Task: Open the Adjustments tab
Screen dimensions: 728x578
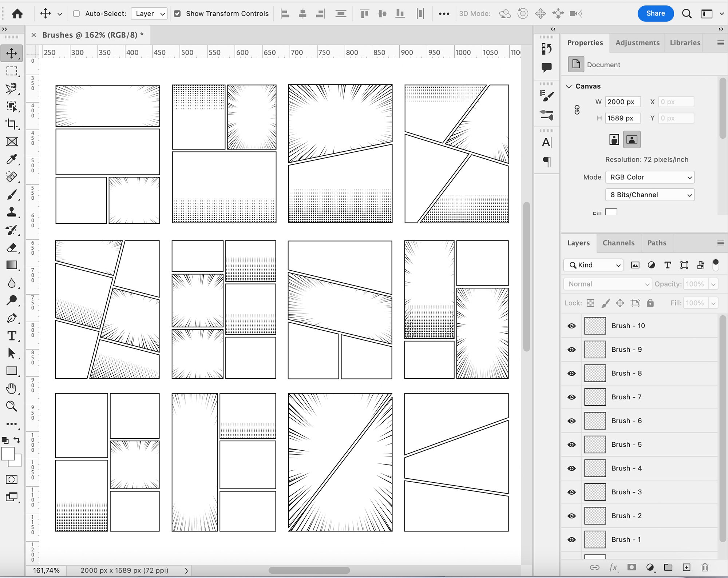Action: (637, 43)
